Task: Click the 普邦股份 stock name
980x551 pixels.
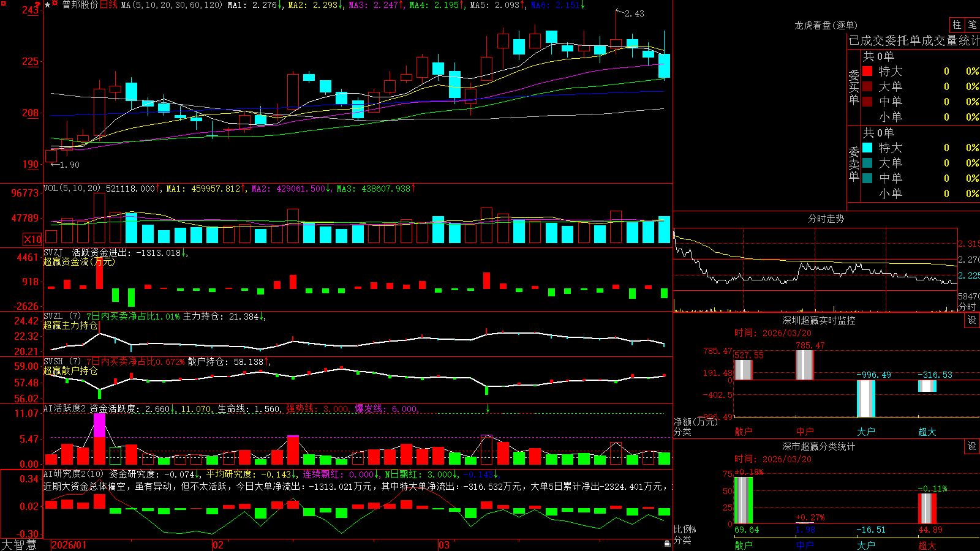Action: tap(80, 5)
